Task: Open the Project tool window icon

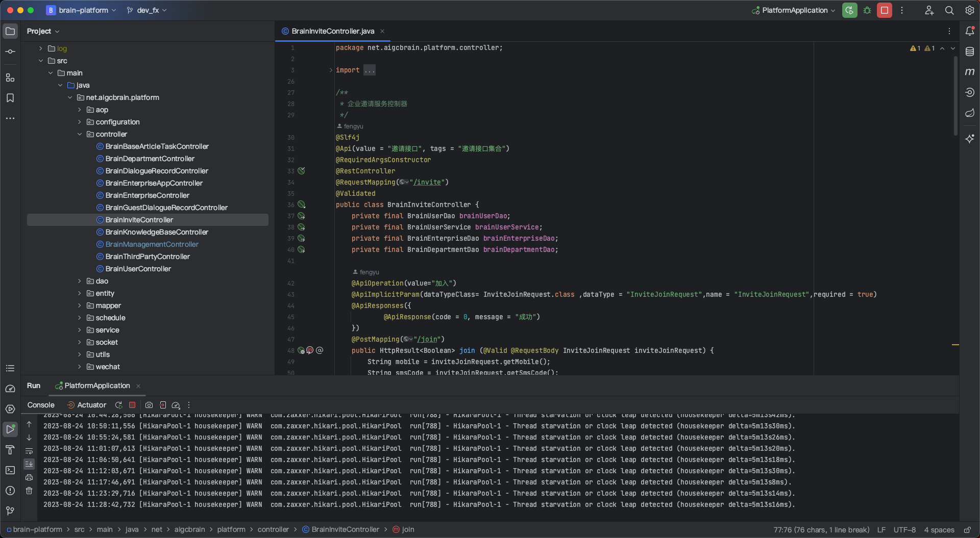Action: (x=10, y=31)
